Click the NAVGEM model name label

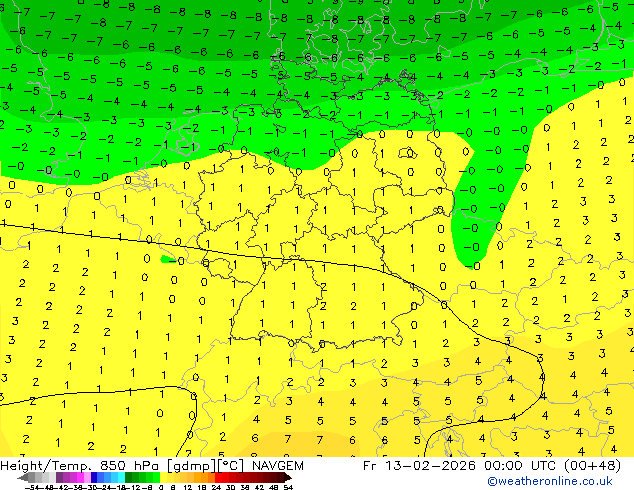pyautogui.click(x=277, y=466)
